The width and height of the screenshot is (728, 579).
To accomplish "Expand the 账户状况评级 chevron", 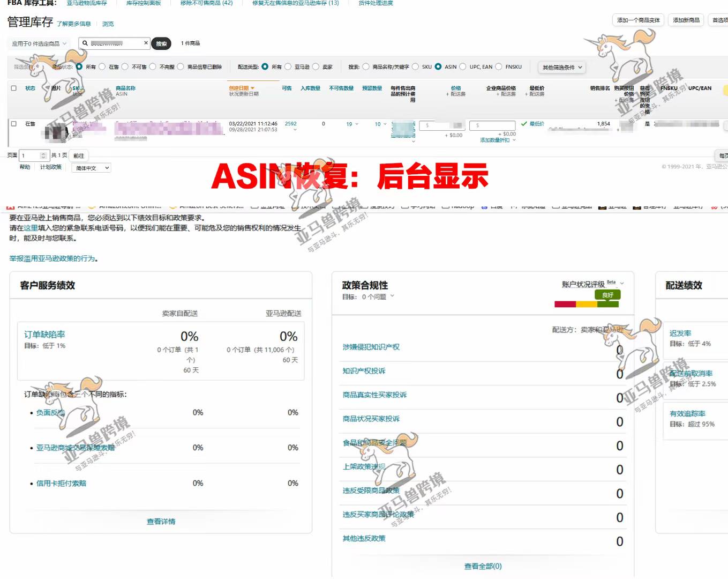I will [x=622, y=284].
